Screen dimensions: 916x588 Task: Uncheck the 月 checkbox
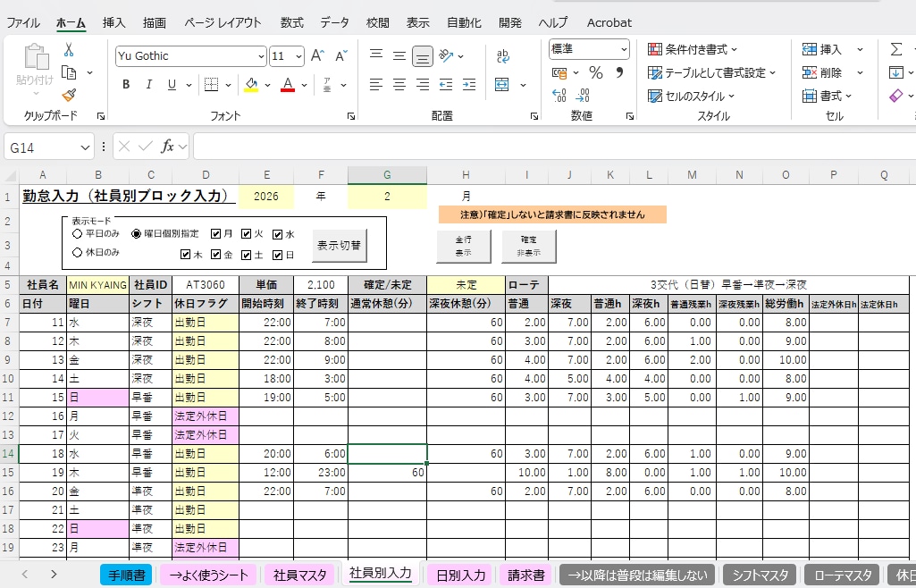(215, 233)
